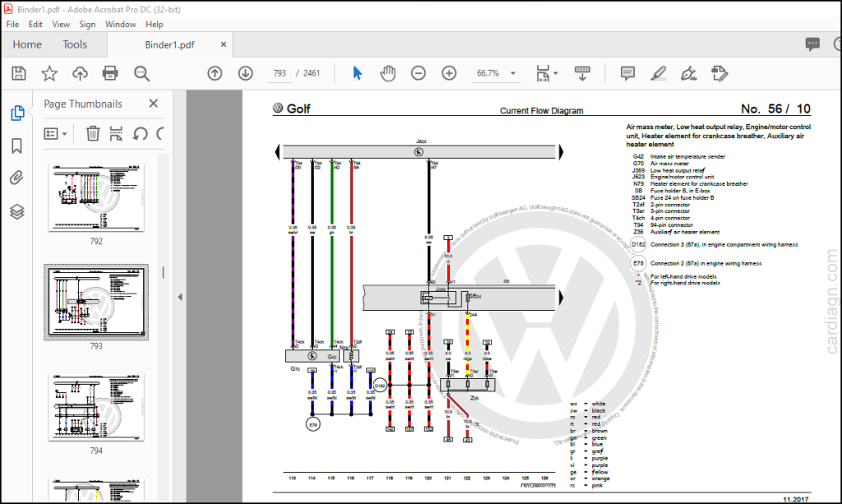Expand thumbnail options dropdown
Image resolution: width=842 pixels, height=504 pixels.
coord(56,134)
